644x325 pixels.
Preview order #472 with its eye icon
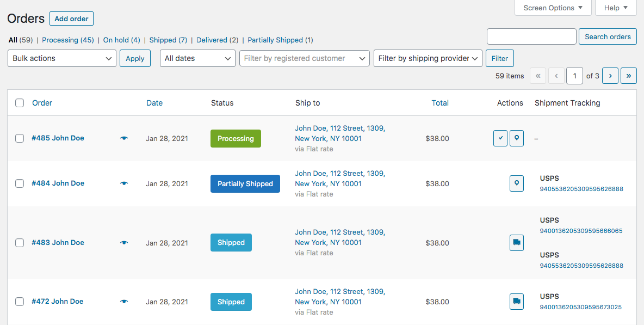tap(123, 301)
